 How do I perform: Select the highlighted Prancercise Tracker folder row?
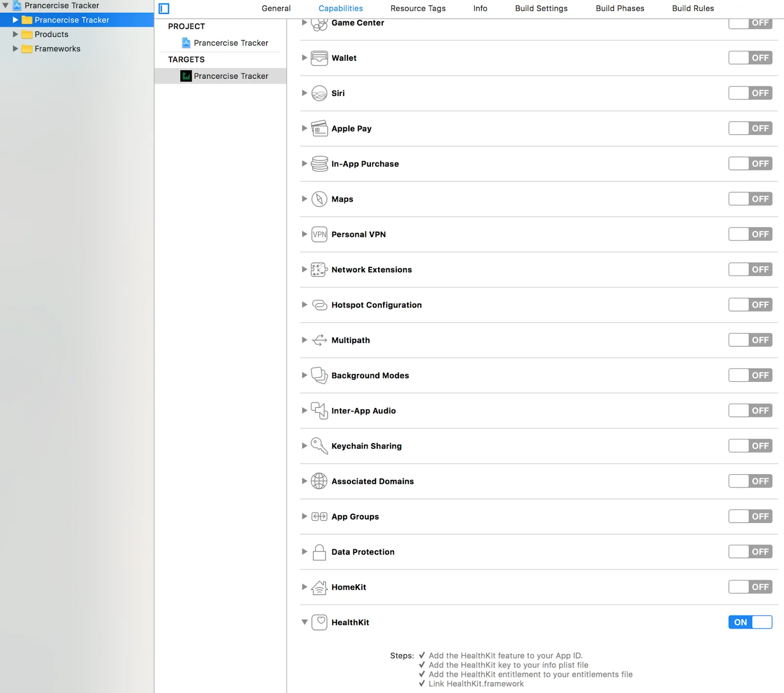coord(77,20)
